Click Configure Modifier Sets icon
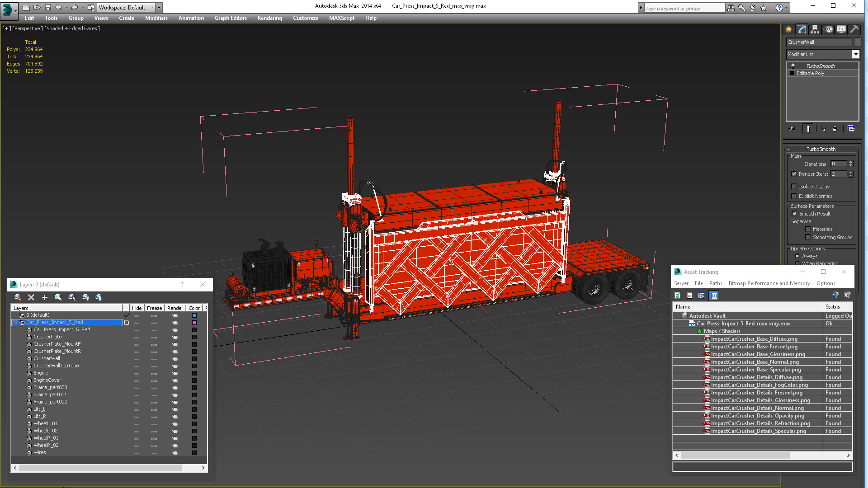The width and height of the screenshot is (868, 488). point(851,129)
